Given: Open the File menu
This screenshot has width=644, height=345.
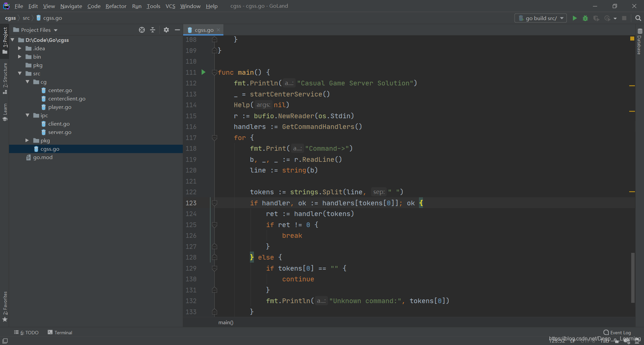Looking at the screenshot, I should (19, 6).
